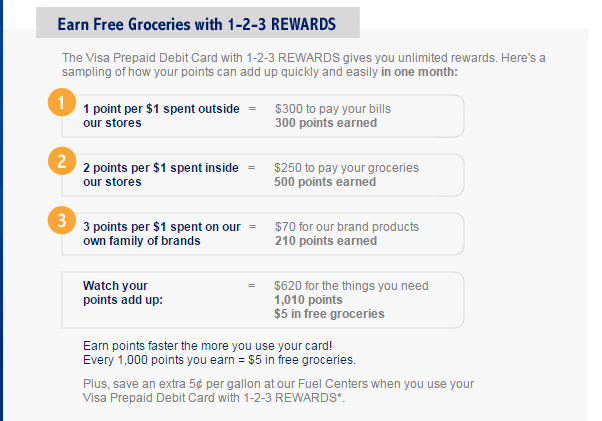This screenshot has width=602, height=421.
Task: Click the 'in one month:' bold text
Action: [419, 72]
